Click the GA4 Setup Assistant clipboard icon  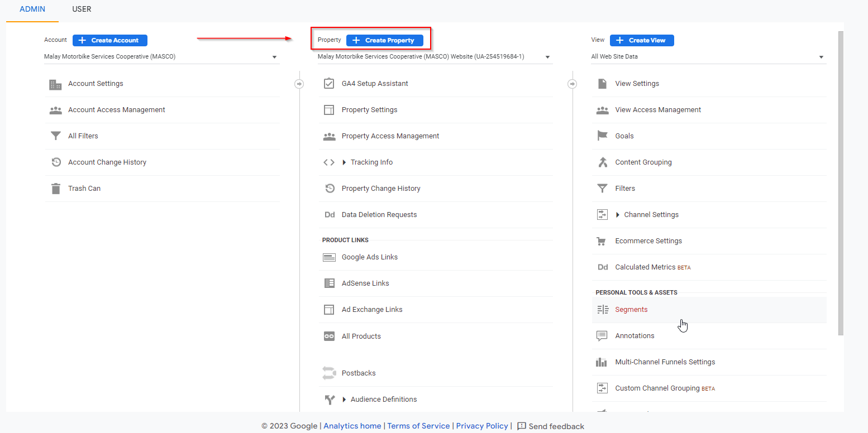[329, 84]
